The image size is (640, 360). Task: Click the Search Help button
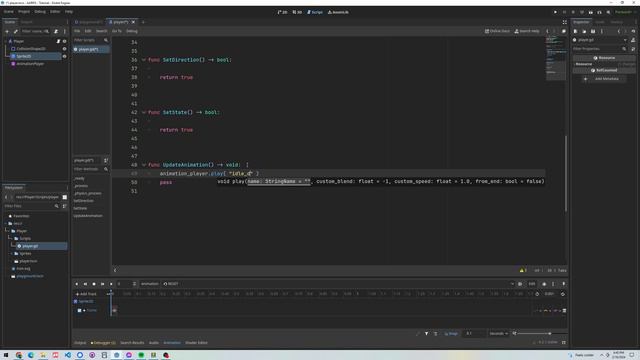click(527, 31)
